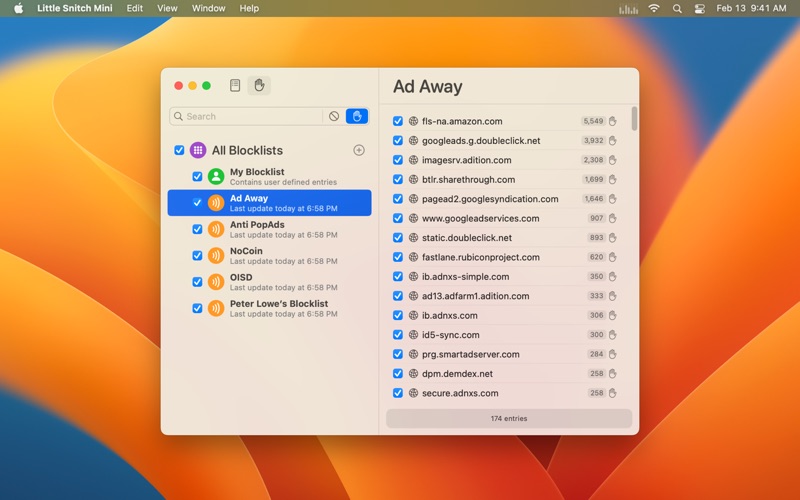800x500 pixels.
Task: Toggle the Ad Away blocklist checkbox
Action: [197, 203]
